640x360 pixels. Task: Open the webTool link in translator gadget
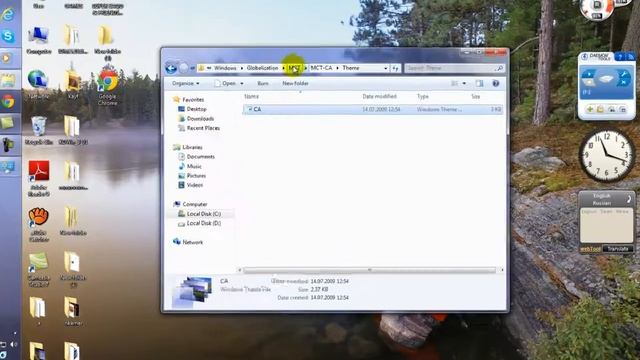591,249
